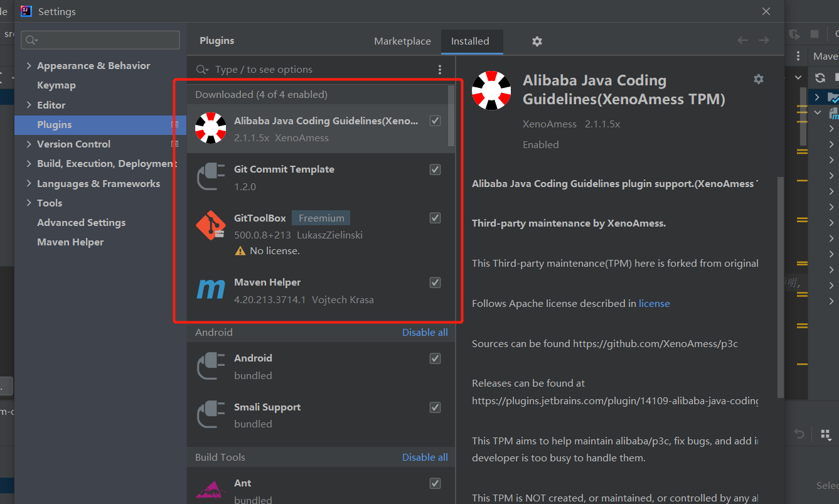The height and width of the screenshot is (504, 839).
Task: Click the plugin description scrollbar
Action: [780, 287]
